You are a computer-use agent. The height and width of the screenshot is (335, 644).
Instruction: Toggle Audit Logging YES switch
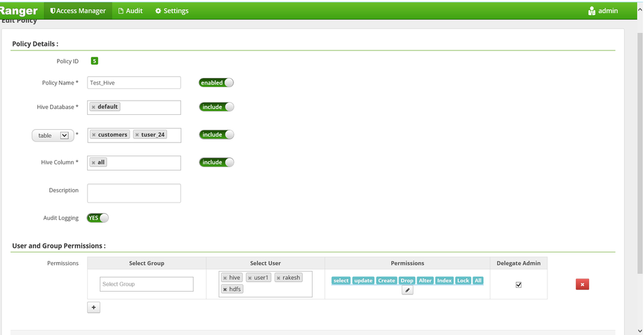pyautogui.click(x=98, y=218)
